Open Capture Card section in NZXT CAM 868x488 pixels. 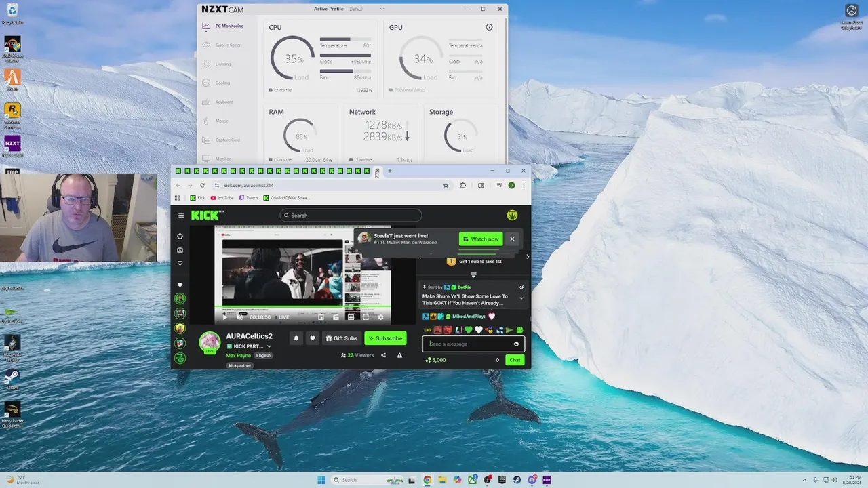point(222,140)
